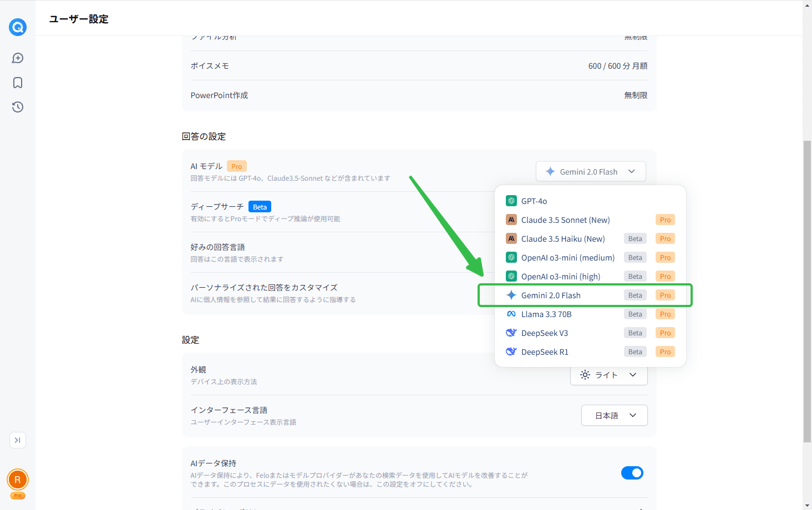Click Gemini sparkle icon in AI model selector
This screenshot has height=510, width=812.
click(550, 172)
